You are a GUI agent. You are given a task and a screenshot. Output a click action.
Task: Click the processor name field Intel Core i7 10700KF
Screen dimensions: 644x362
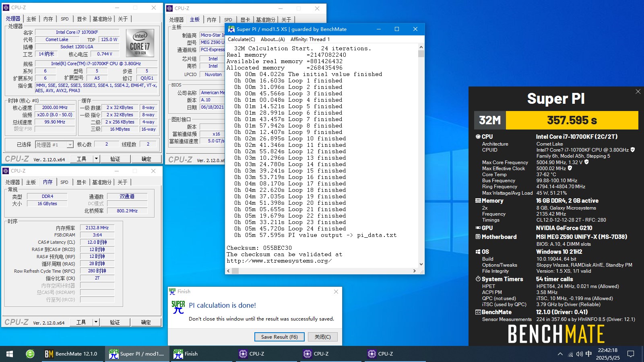tap(77, 32)
